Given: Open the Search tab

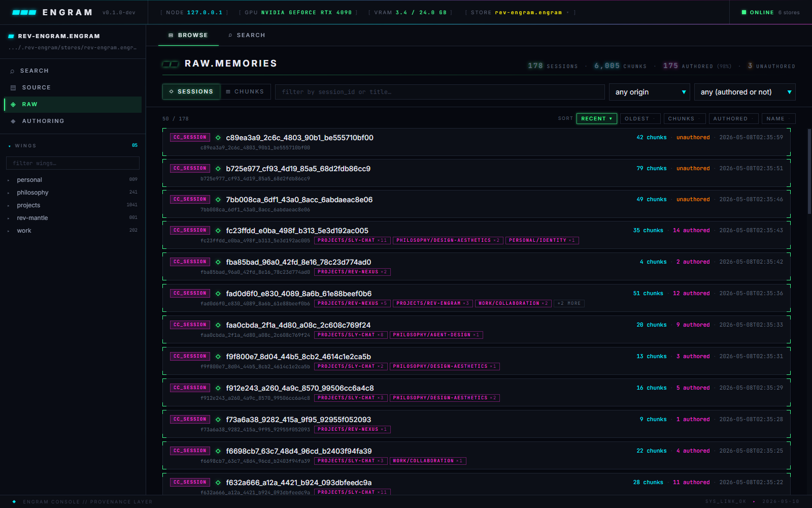Looking at the screenshot, I should (x=247, y=35).
